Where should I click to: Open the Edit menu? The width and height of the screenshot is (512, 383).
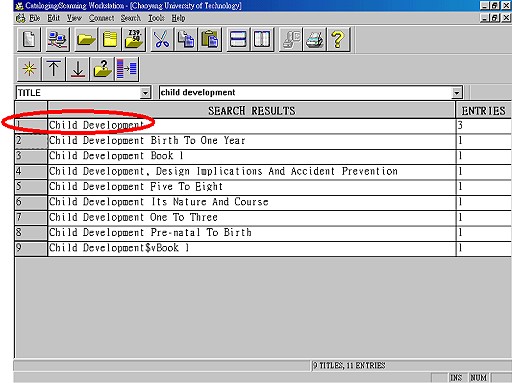53,18
